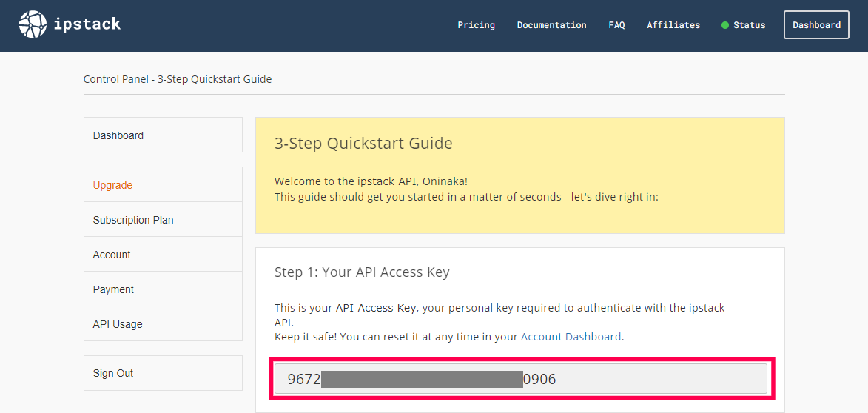Click the "Control Panel - 3-Step Quickstart Guide" title
868x413 pixels.
[178, 79]
